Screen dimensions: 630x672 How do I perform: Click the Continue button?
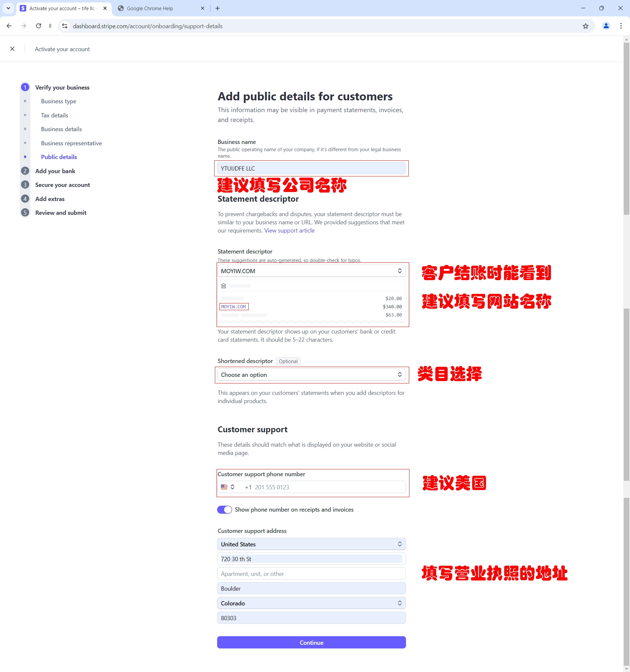point(311,642)
